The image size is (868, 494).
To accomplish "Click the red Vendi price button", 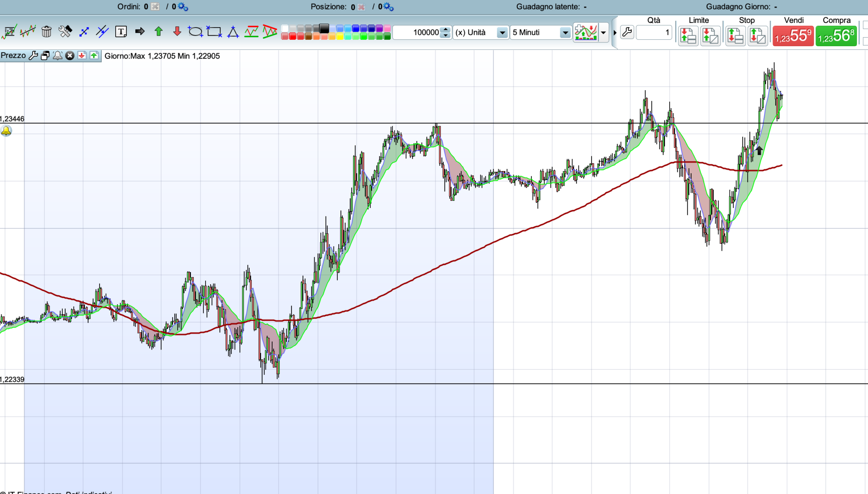I will point(793,36).
